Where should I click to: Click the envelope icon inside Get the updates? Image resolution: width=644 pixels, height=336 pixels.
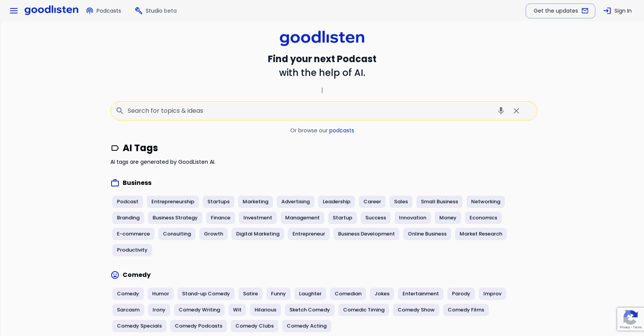[x=585, y=11]
